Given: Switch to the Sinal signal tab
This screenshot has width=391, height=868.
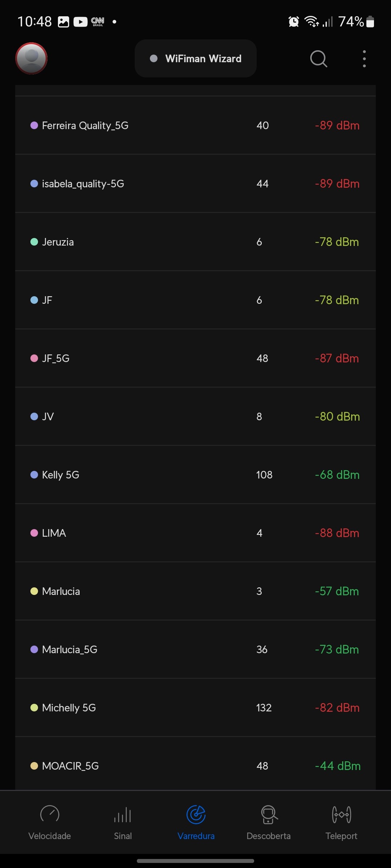Looking at the screenshot, I should [x=123, y=822].
